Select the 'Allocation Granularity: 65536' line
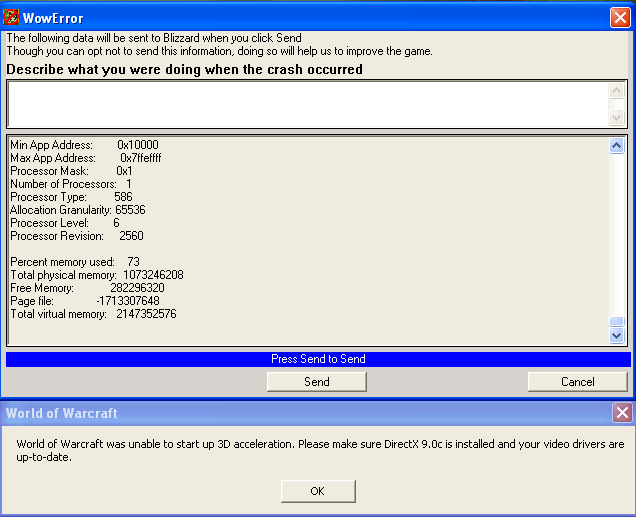This screenshot has height=517, width=637. click(x=78, y=210)
